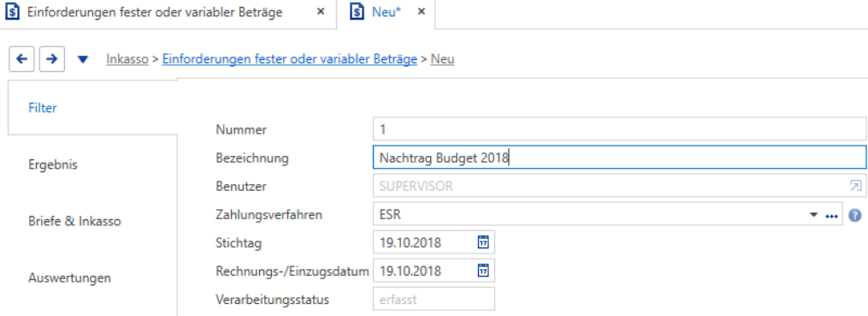This screenshot has width=868, height=316.
Task: Click the Zahlungsverfahren three-dots lookup button
Action: pos(831,216)
